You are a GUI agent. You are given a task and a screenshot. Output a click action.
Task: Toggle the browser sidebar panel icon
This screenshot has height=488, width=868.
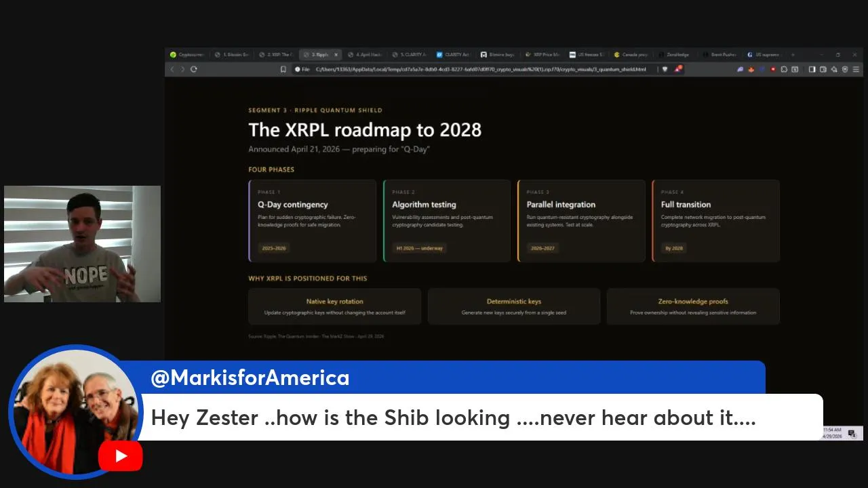(812, 69)
